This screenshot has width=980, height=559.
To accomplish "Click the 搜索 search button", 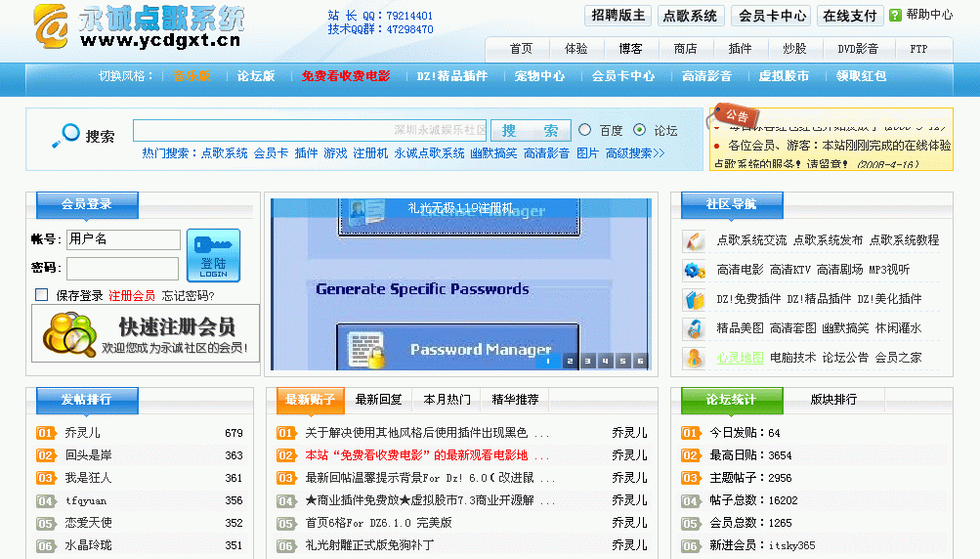I will point(531,130).
